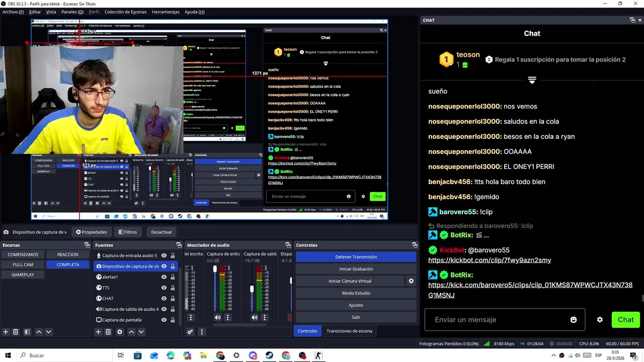Screen dimensions: 644x362
Task: Mute the Captura de salida audio channel
Action: [x=255, y=317]
